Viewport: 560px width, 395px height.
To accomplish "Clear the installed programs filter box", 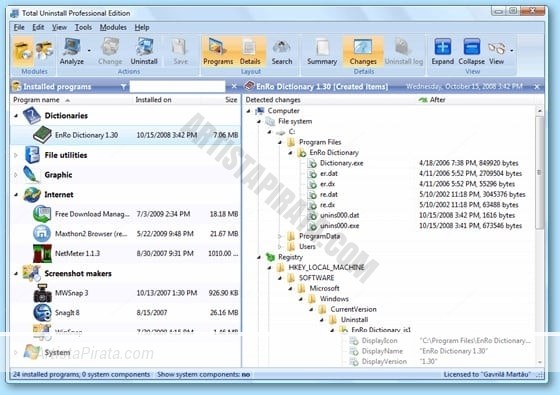I will [x=234, y=86].
